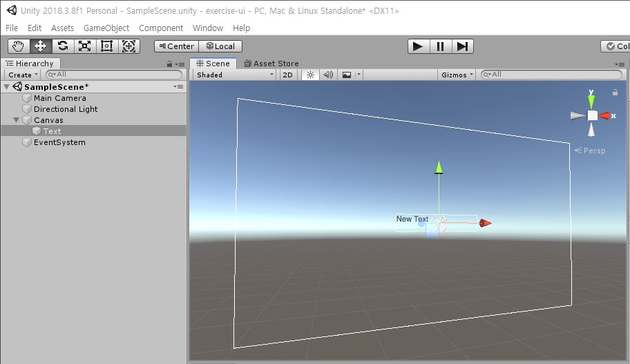Open Scene panel options menu
The width and height of the screenshot is (630, 364).
tap(620, 64)
